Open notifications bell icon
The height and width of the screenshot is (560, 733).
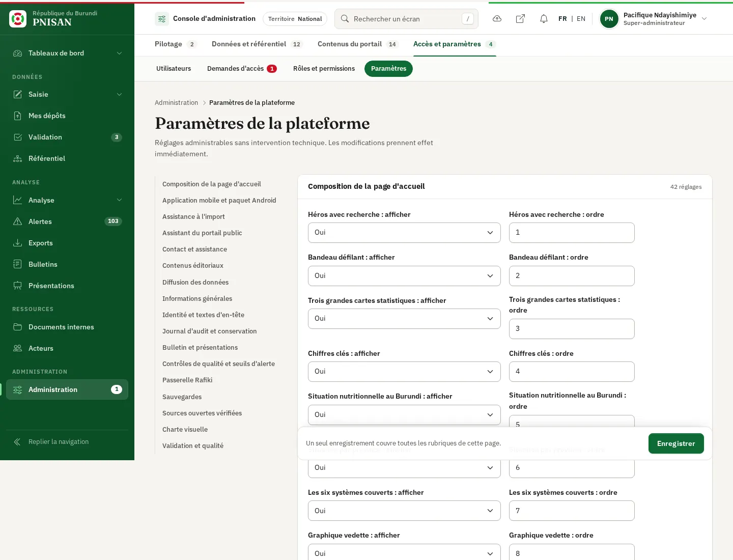click(544, 19)
